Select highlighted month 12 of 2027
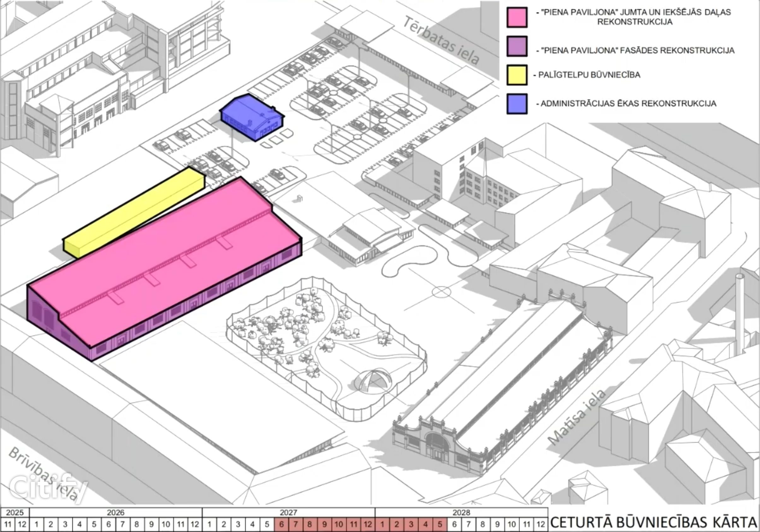 pos(368,524)
